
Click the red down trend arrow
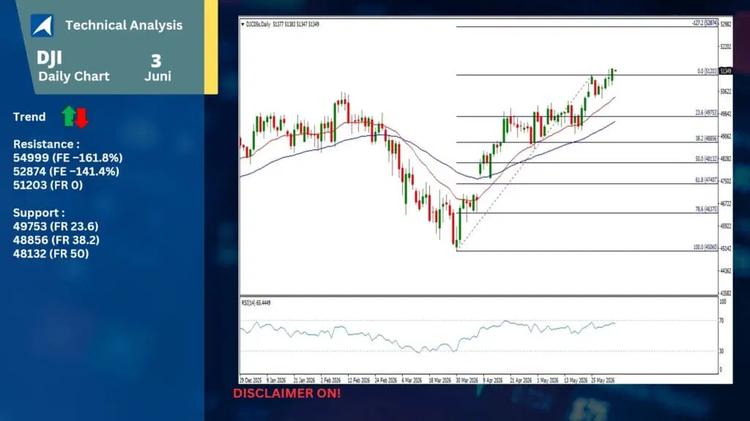82,118
